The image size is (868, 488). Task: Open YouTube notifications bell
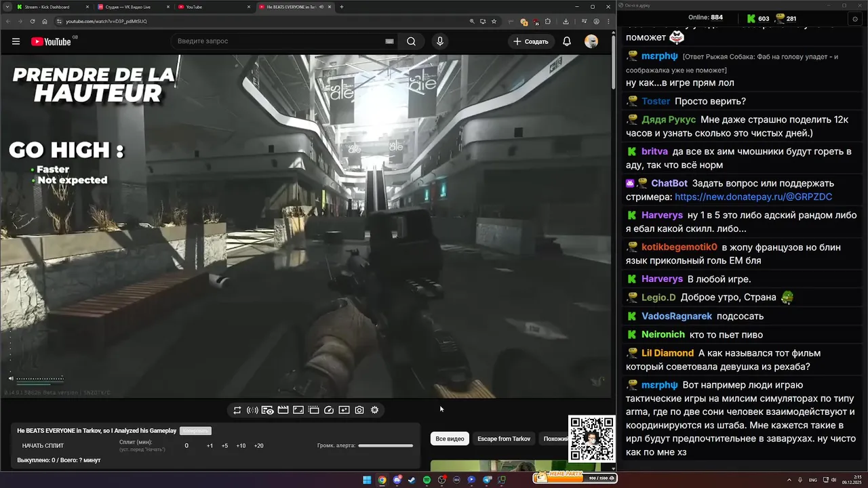click(x=567, y=41)
